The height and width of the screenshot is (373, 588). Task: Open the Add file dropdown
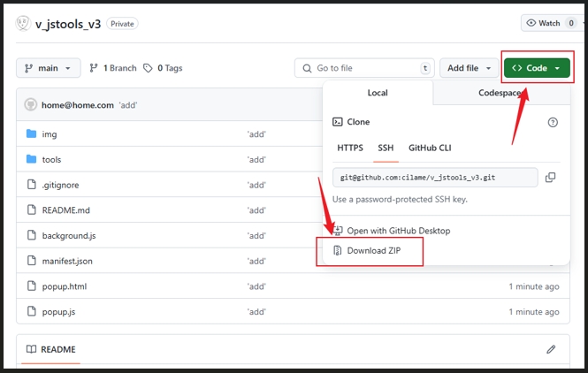tap(469, 68)
